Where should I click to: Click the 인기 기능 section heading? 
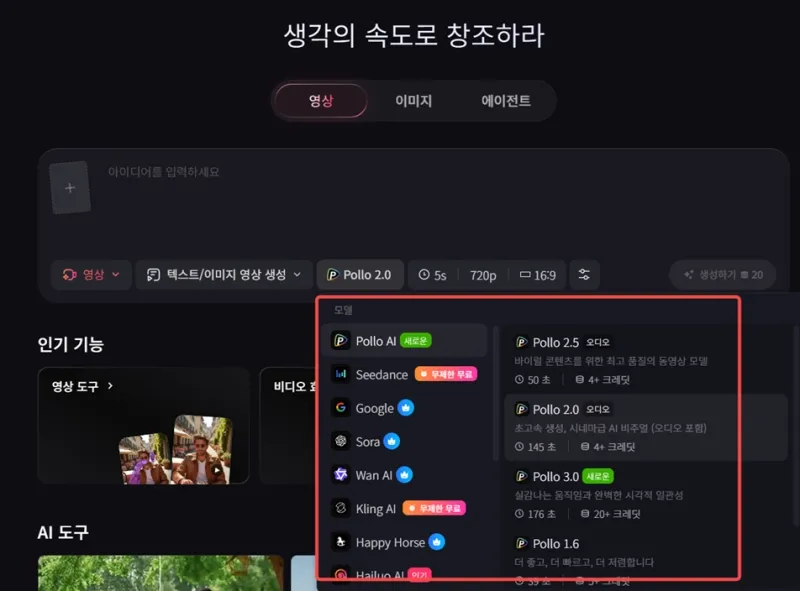click(x=70, y=344)
